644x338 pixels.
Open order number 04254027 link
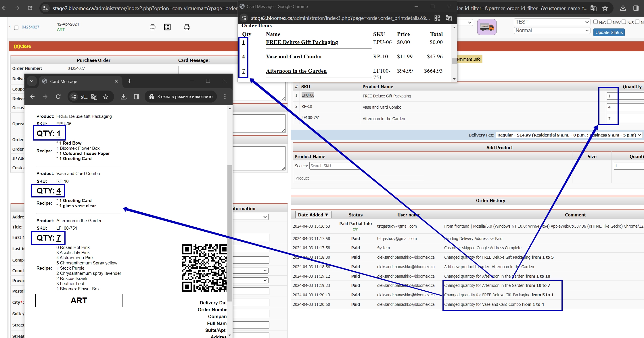coord(30,27)
